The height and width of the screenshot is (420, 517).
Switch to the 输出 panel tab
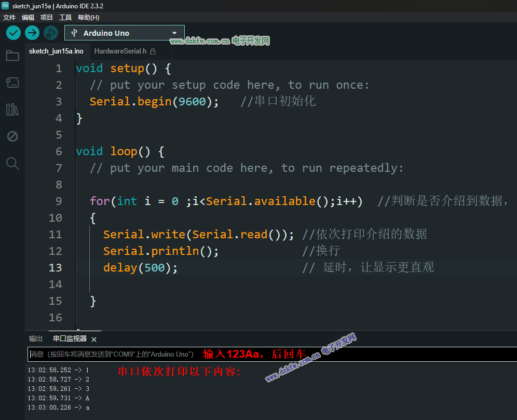click(x=36, y=338)
